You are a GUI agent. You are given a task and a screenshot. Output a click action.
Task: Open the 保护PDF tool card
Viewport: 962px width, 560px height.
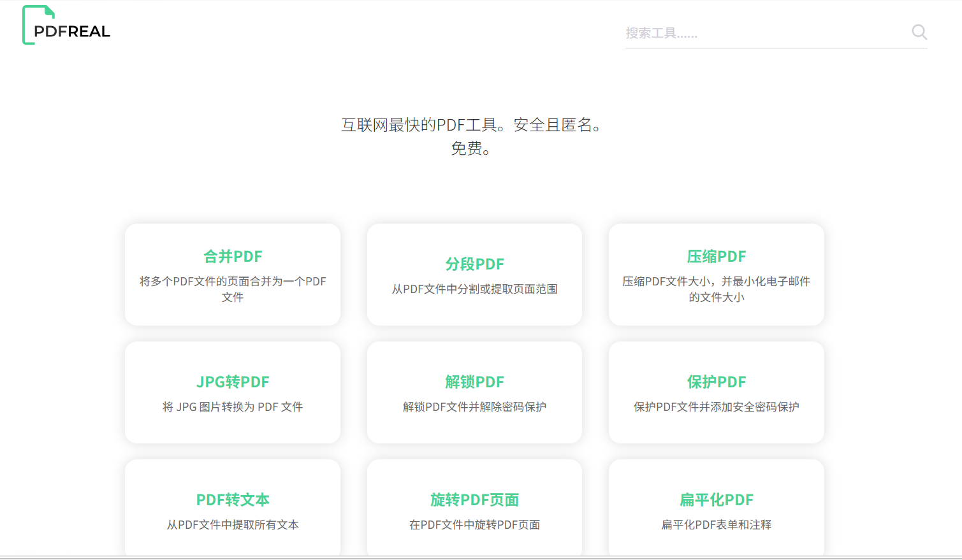(x=717, y=392)
